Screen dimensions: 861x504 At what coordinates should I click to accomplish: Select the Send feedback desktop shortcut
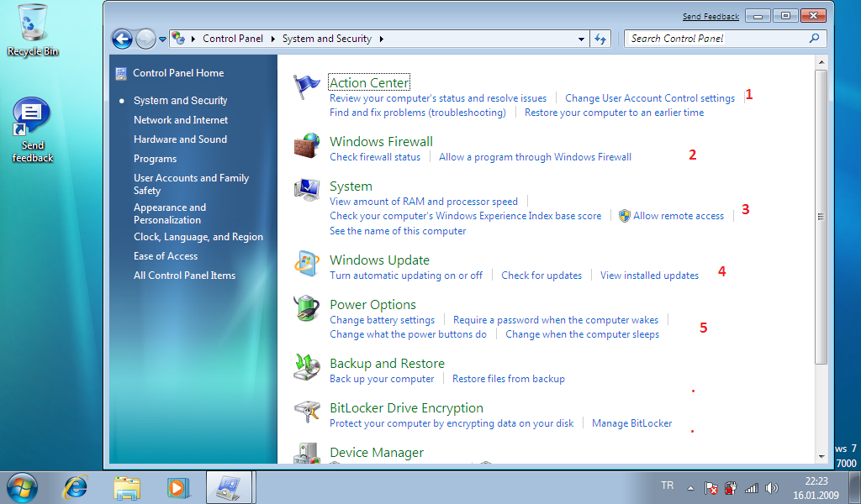tap(33, 130)
